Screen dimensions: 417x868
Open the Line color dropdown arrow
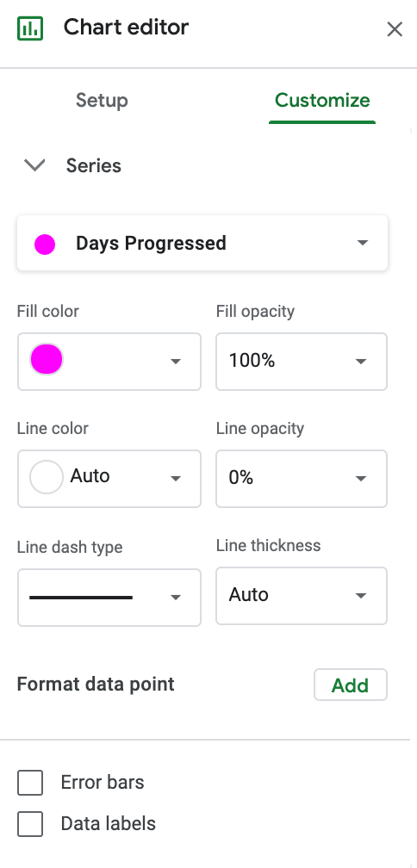176,478
